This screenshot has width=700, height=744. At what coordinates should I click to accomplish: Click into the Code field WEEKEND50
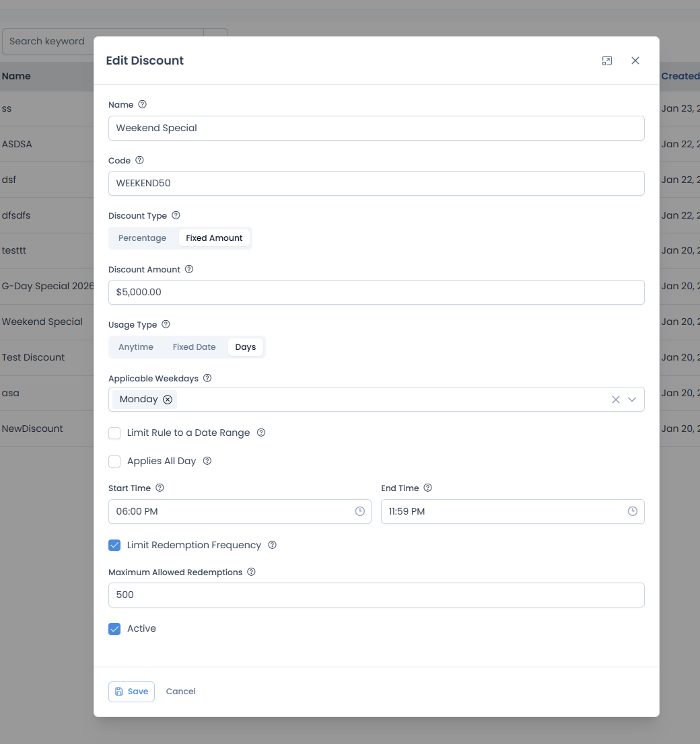[x=376, y=183]
